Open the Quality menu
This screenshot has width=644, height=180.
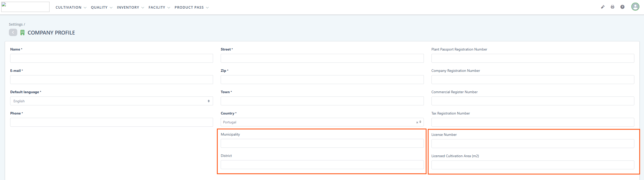click(102, 7)
